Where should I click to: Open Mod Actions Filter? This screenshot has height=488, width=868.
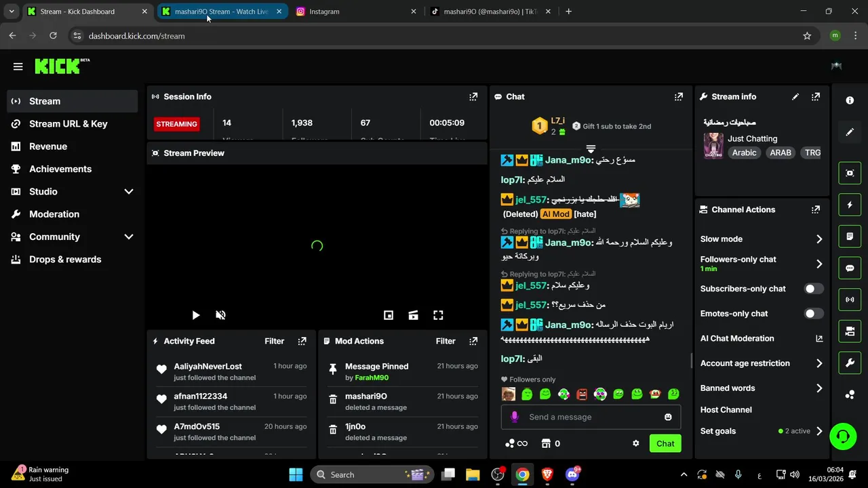click(445, 341)
